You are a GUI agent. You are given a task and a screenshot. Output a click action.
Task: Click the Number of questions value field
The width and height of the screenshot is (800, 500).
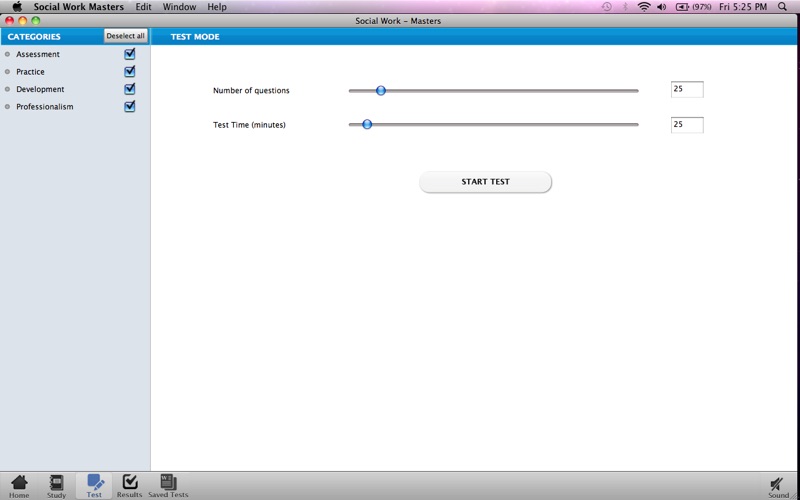[687, 89]
